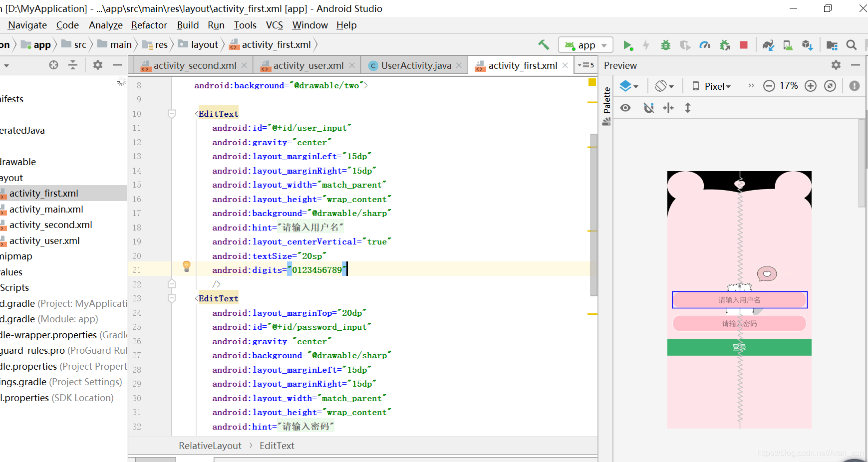The image size is (868, 462).
Task: Click the Run with Coverage icon
Action: pos(685,45)
